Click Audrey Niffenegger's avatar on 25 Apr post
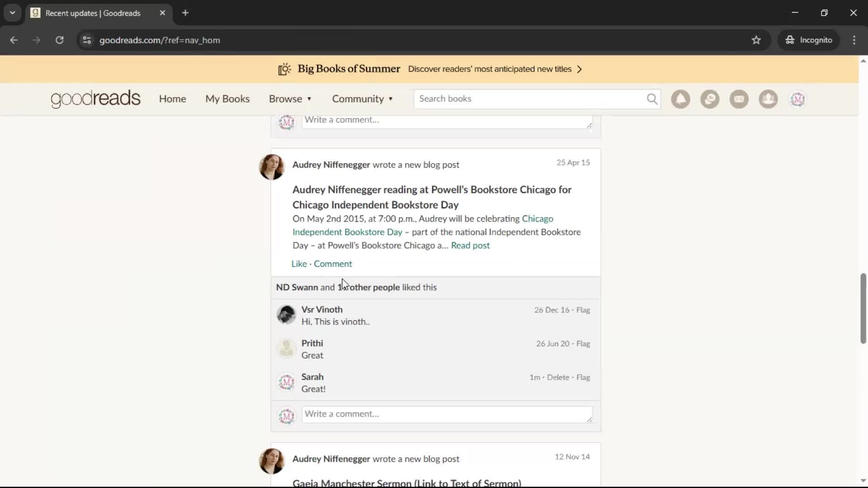Screen dimensions: 868x488 272,167
